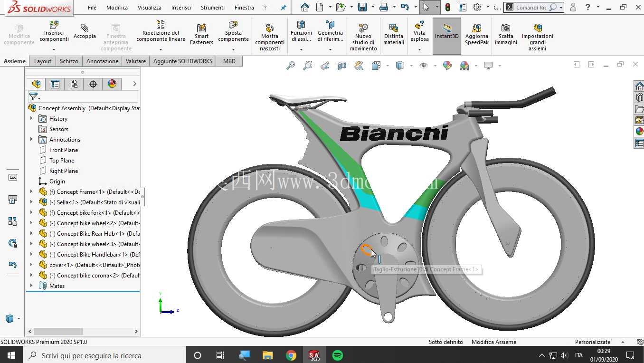Toggle the Instant3D button
The width and height of the screenshot is (644, 363).
(x=446, y=36)
